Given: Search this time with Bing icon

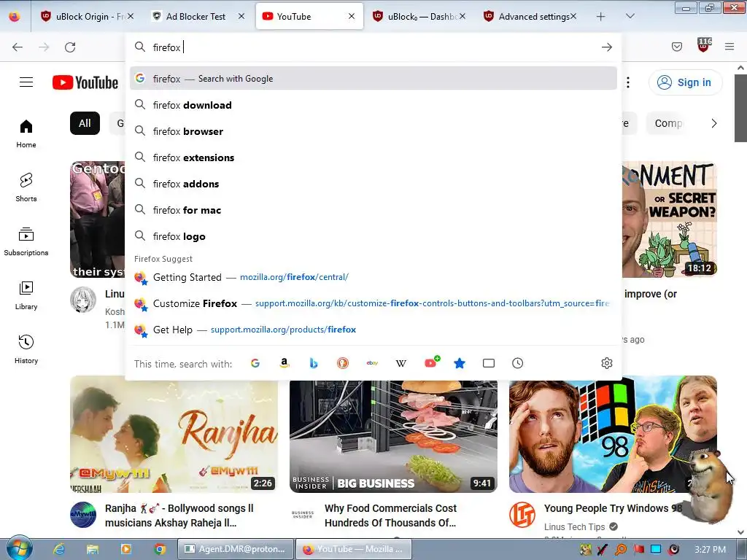Looking at the screenshot, I should pyautogui.click(x=314, y=363).
